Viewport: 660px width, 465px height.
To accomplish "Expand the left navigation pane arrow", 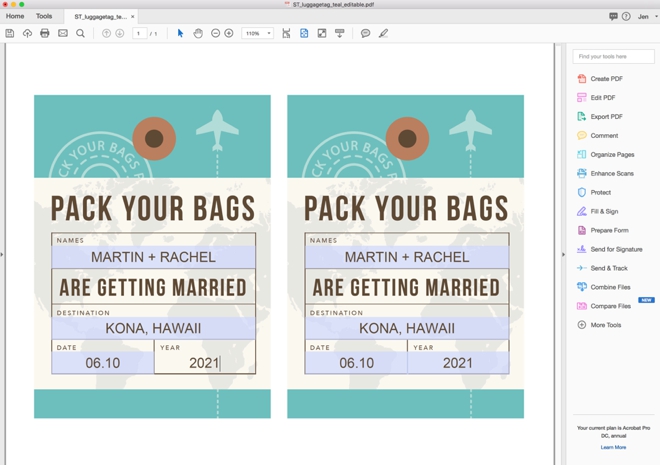I will point(2,254).
